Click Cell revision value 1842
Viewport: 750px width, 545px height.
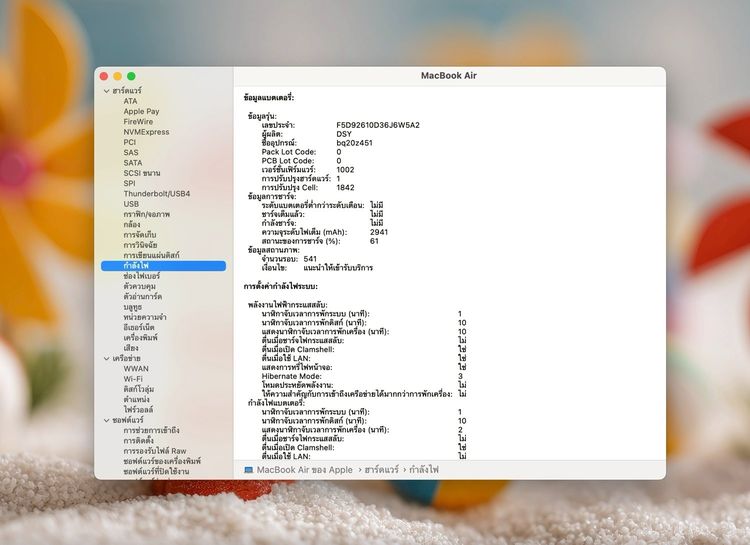pos(345,188)
